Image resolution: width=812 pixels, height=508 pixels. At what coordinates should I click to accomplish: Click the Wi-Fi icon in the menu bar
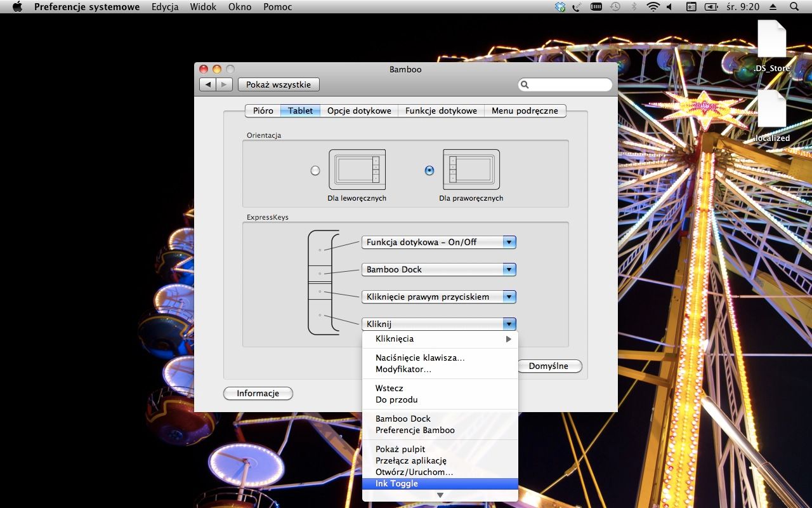click(x=653, y=7)
